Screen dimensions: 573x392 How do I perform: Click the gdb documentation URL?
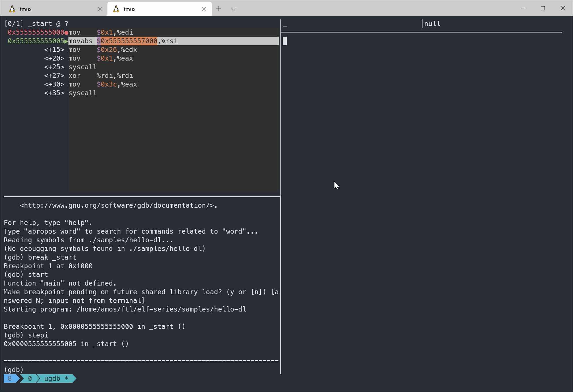pos(118,205)
